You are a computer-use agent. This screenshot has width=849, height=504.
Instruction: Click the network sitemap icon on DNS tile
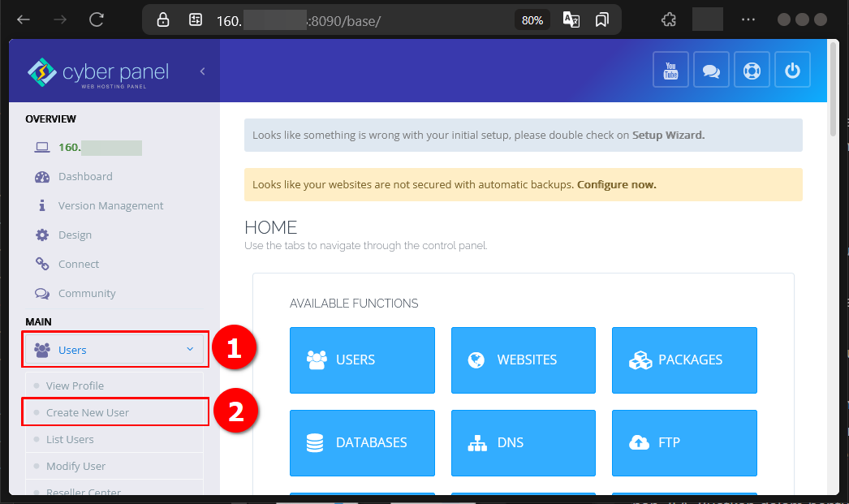coord(477,443)
